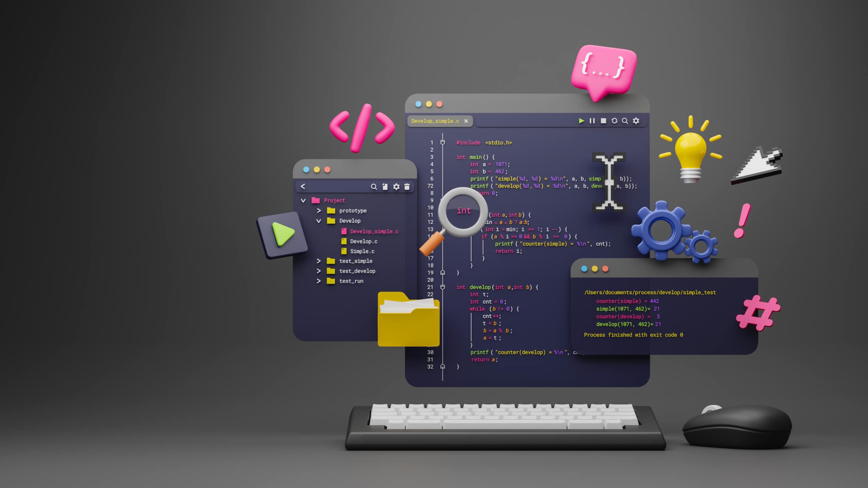Click the Develop_simple.c close tab button
The height and width of the screenshot is (488, 868).
(x=467, y=121)
